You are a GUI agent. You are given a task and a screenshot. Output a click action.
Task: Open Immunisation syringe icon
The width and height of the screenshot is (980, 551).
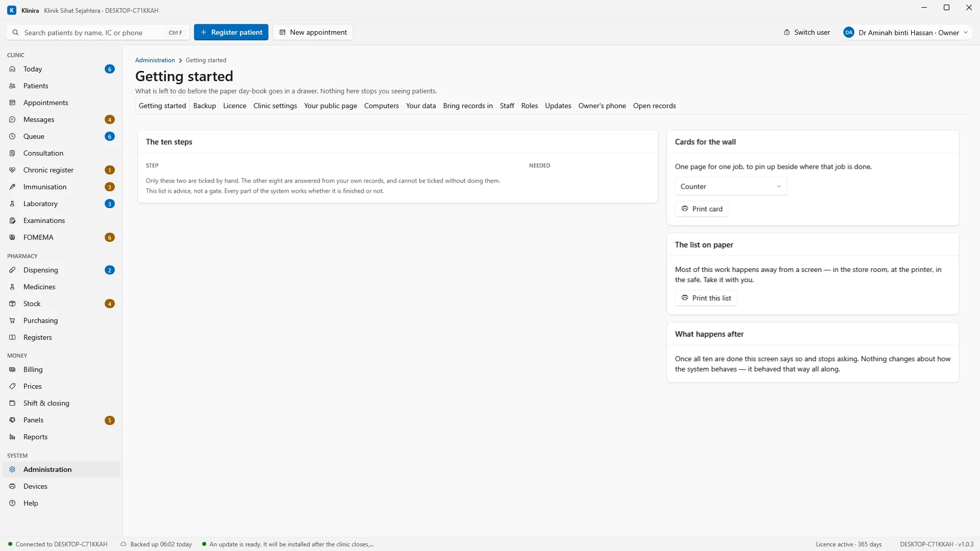pyautogui.click(x=12, y=187)
